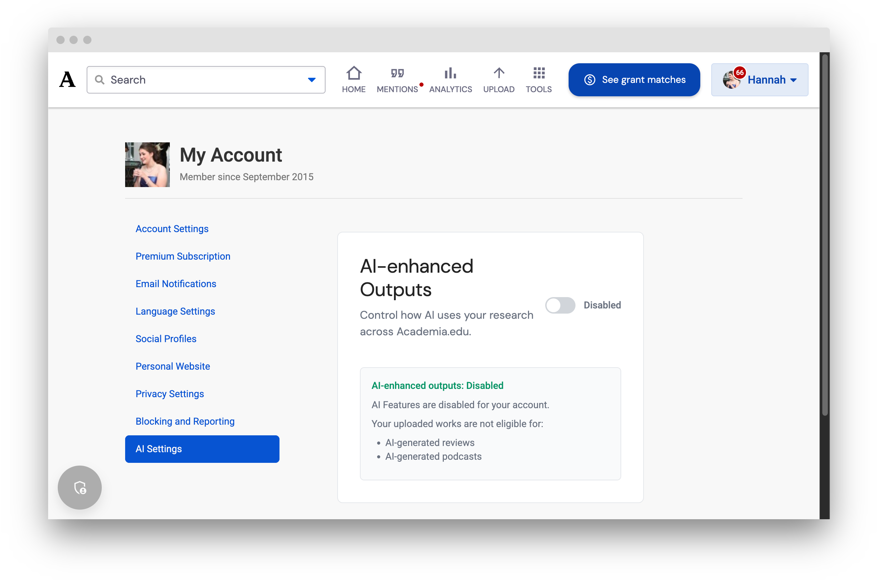Image resolution: width=878 pixels, height=588 pixels.
Task: Open the Premium Subscription link
Action: pyautogui.click(x=183, y=256)
